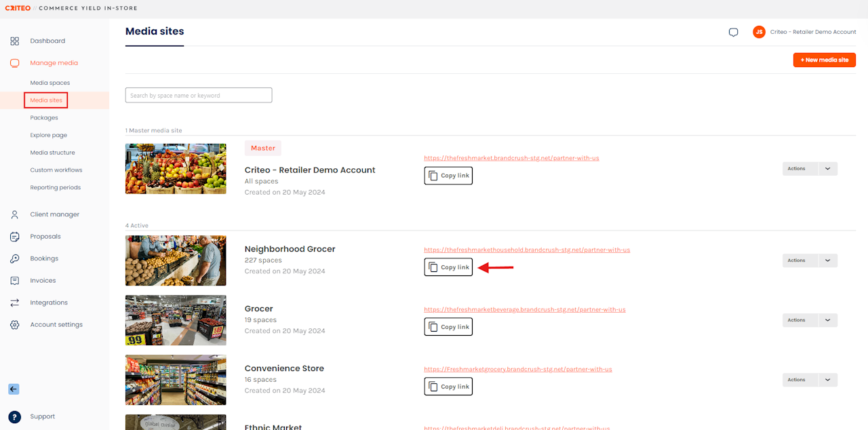Open the Client manager label
This screenshot has height=430, width=868.
pos(55,214)
